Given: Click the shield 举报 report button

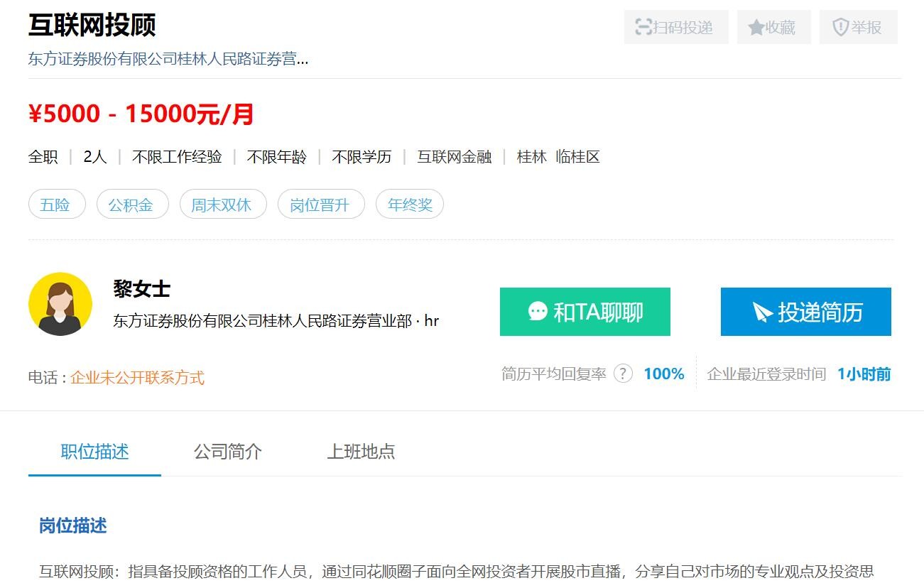Looking at the screenshot, I should (858, 27).
